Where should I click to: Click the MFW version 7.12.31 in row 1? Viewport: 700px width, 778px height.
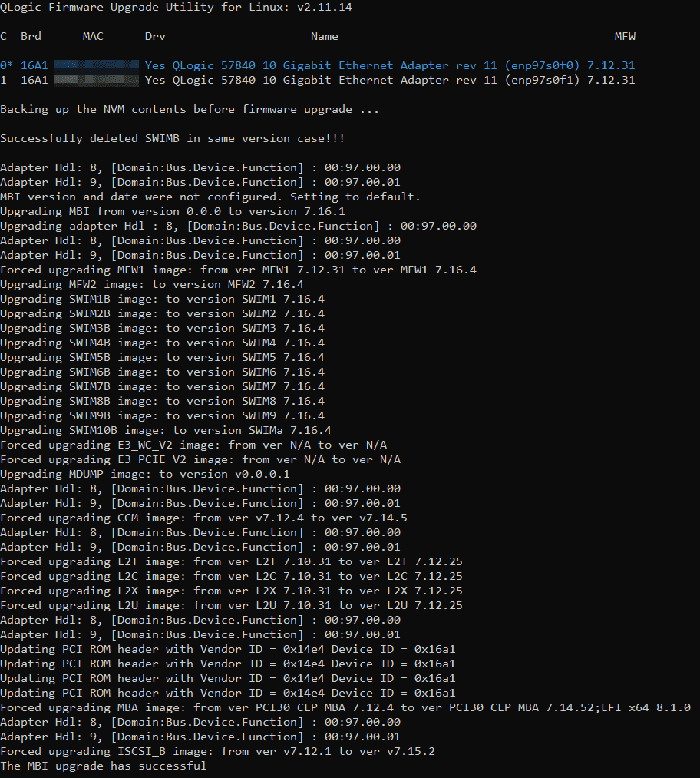click(611, 80)
